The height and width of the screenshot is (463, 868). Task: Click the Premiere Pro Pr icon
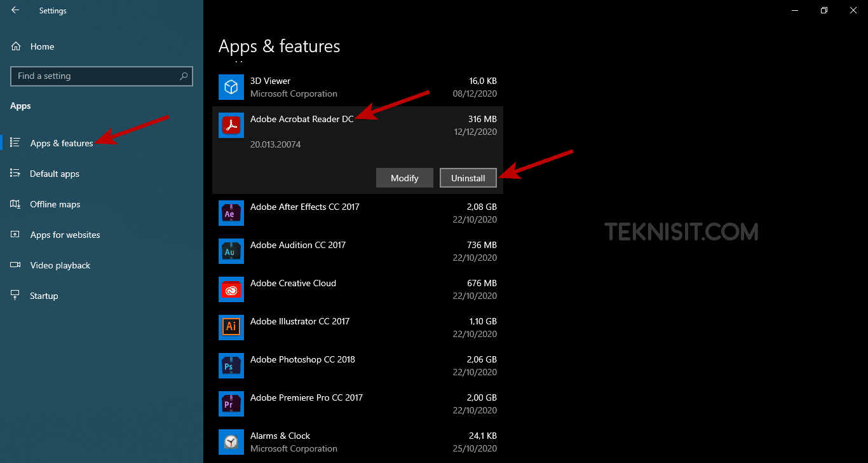point(231,404)
